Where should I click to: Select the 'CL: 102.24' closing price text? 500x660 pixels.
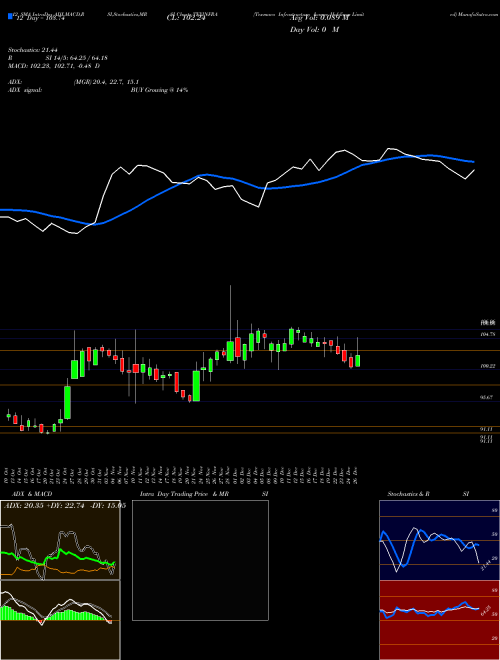186,19
